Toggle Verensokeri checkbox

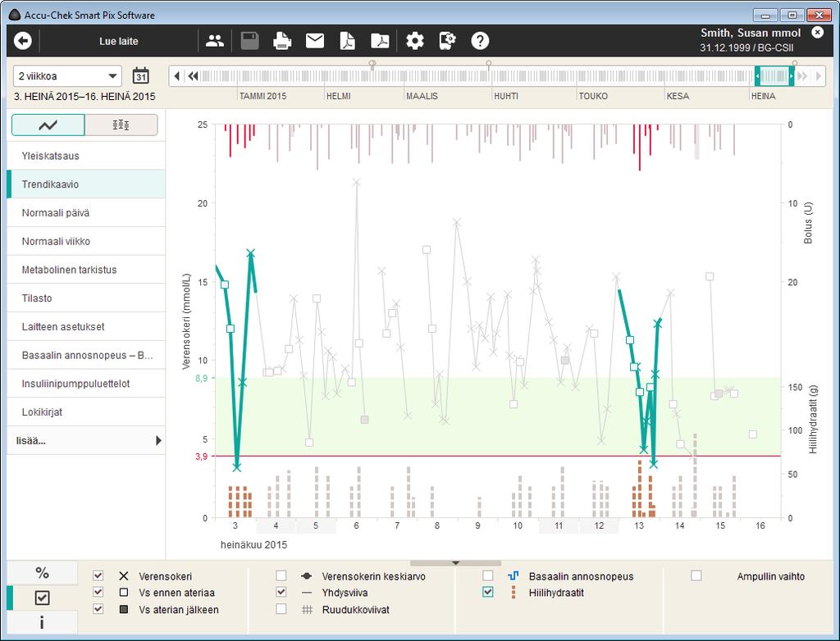pos(98,575)
